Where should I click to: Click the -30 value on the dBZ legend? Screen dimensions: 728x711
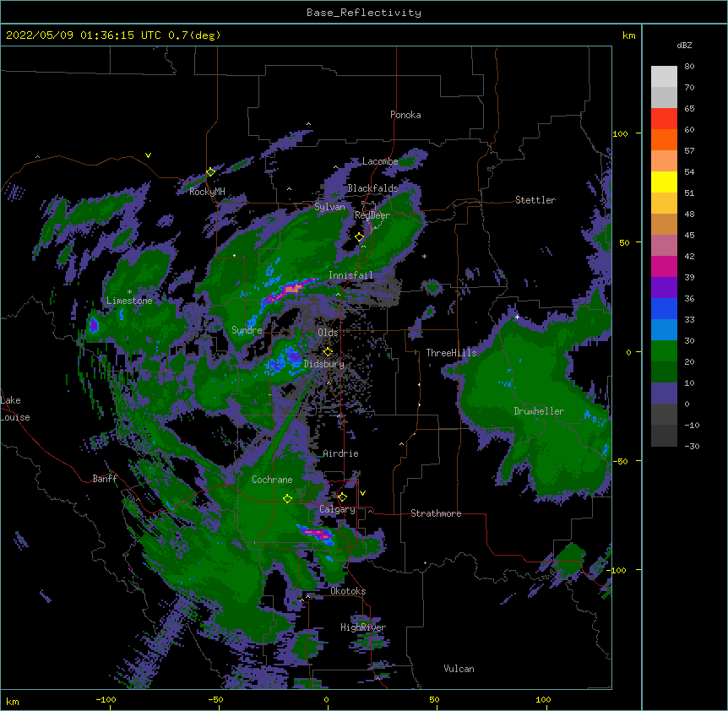tap(692, 446)
